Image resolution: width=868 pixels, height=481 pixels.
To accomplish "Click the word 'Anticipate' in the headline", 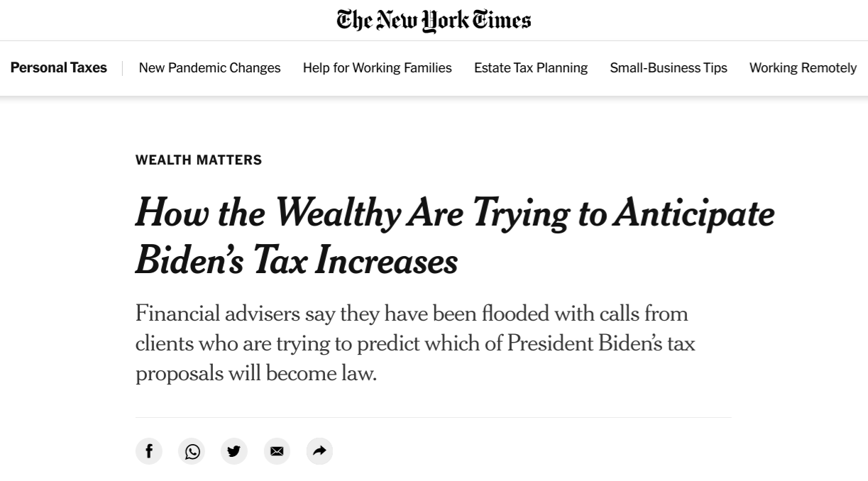I will point(694,213).
